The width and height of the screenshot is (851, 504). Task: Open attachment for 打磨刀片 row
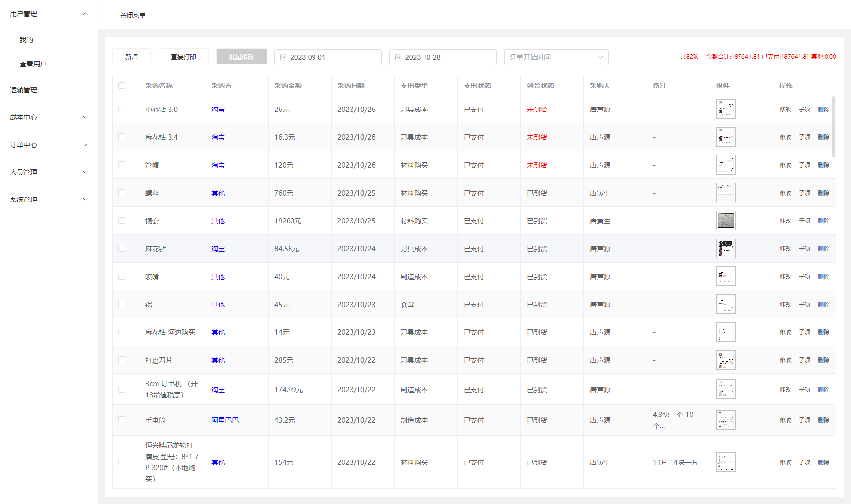(725, 360)
